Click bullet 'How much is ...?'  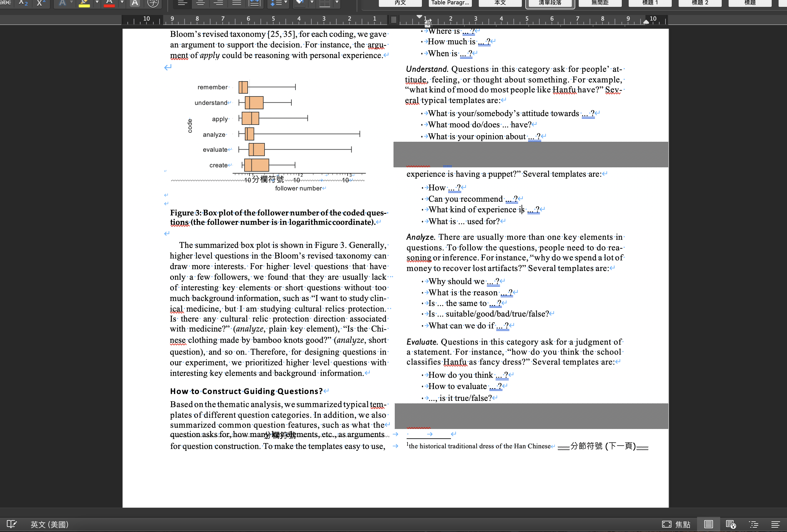coord(459,42)
